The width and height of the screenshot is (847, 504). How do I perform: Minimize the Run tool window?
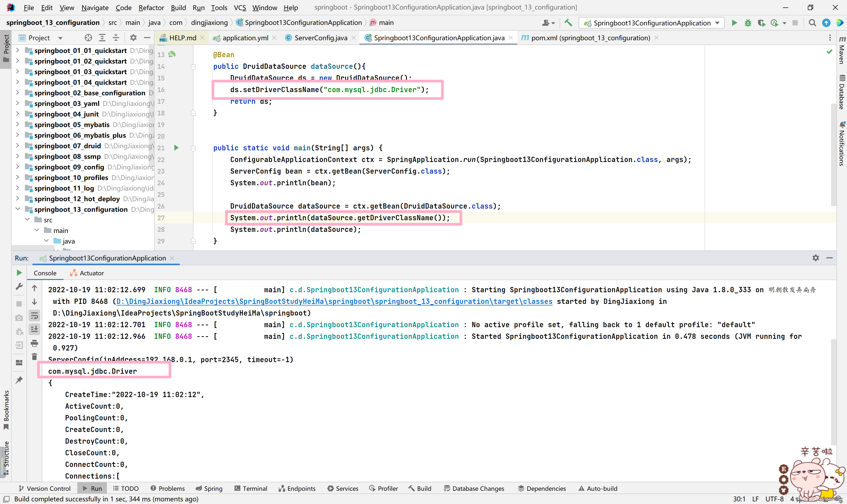coord(829,258)
